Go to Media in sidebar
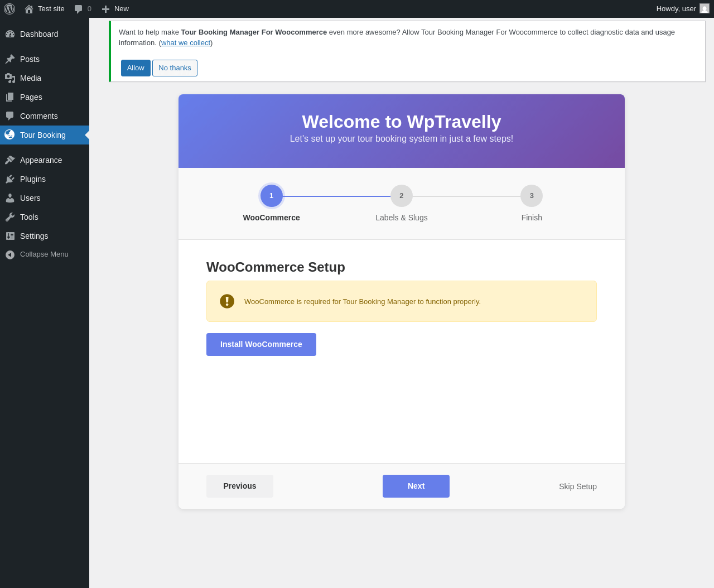Viewport: 714px width, 588px height. pyautogui.click(x=45, y=78)
